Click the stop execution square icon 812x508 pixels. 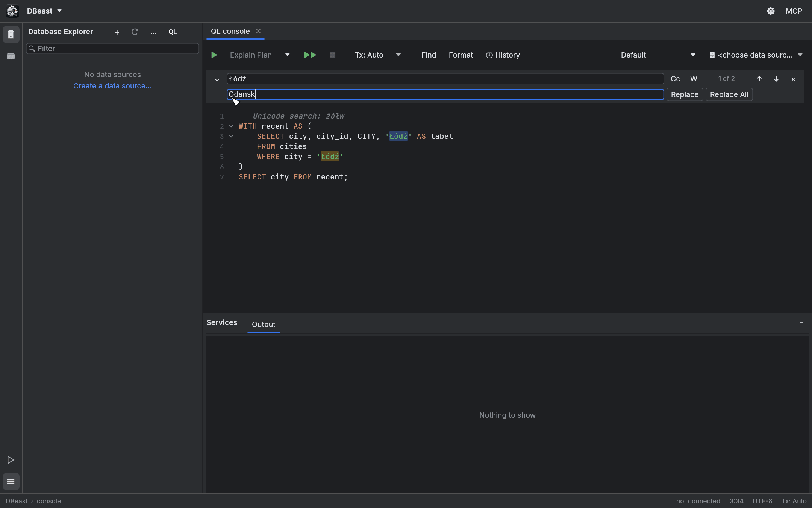point(333,55)
